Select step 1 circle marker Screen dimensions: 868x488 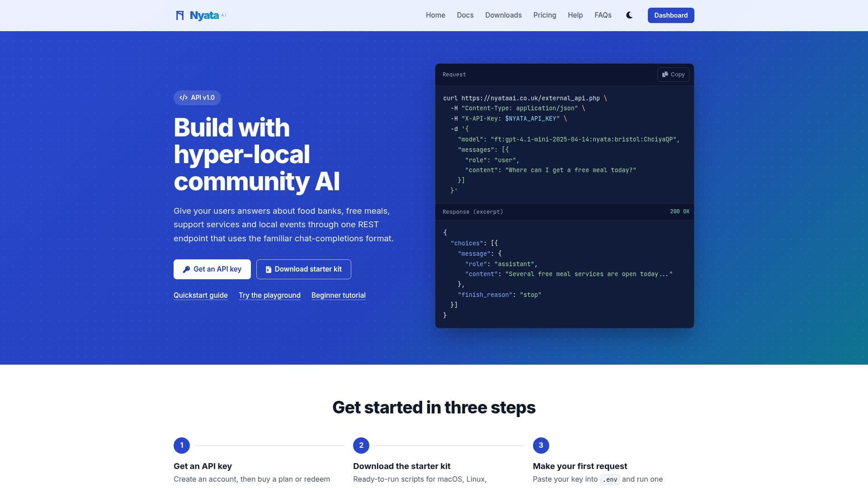tap(182, 446)
